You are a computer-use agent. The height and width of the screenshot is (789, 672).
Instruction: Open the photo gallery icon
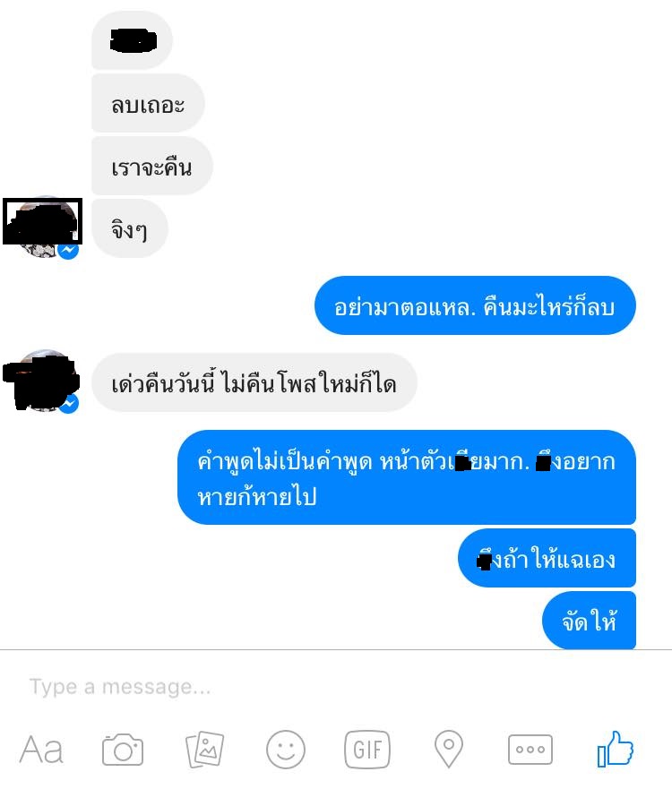(204, 750)
